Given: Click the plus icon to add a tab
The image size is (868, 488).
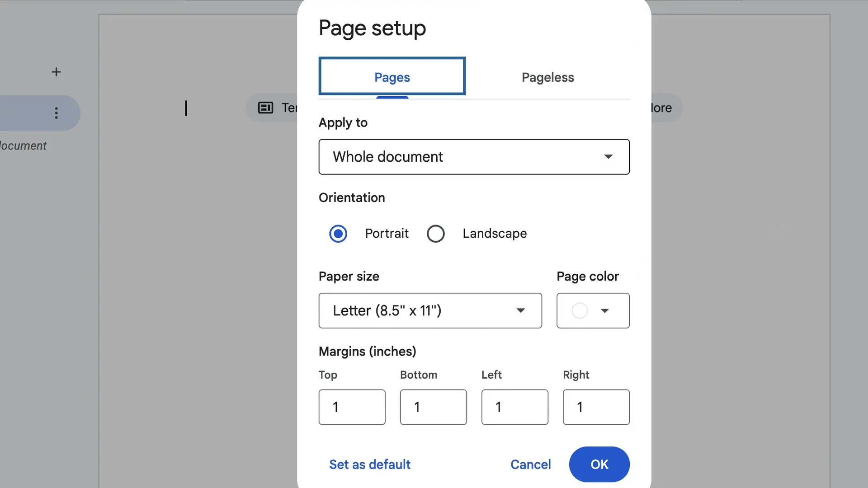Looking at the screenshot, I should tap(56, 71).
